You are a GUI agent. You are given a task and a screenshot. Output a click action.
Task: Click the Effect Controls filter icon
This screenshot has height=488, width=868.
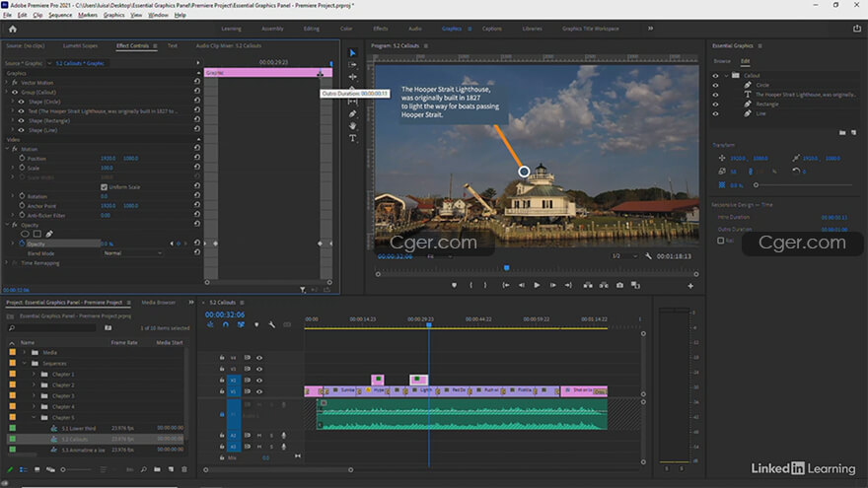pos(303,290)
